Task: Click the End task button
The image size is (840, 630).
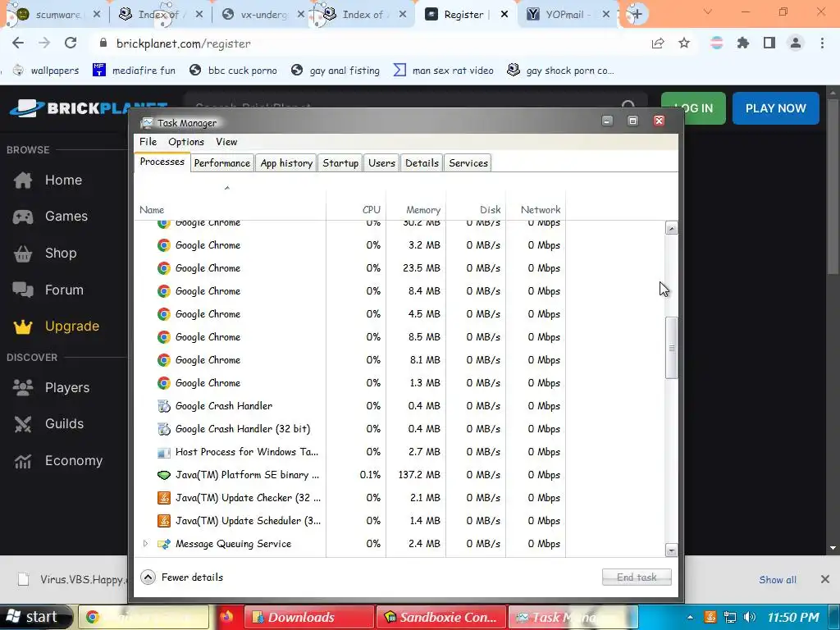Action: 637,577
